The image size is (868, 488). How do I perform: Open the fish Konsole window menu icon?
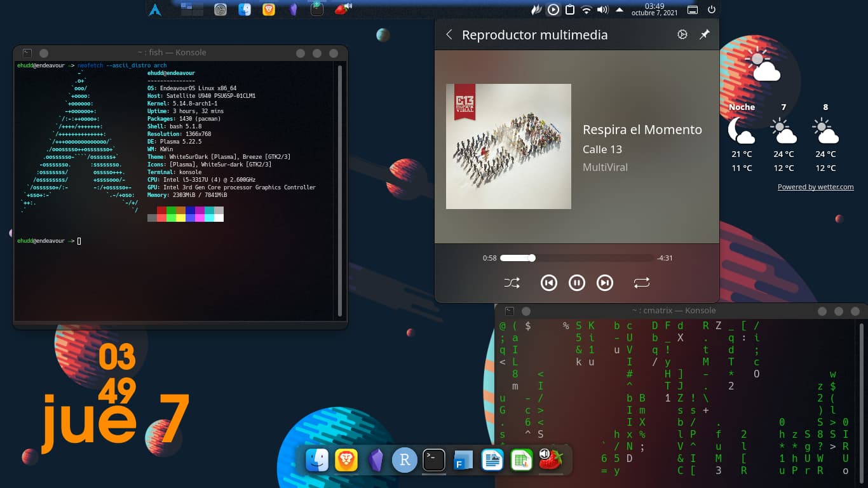point(27,53)
